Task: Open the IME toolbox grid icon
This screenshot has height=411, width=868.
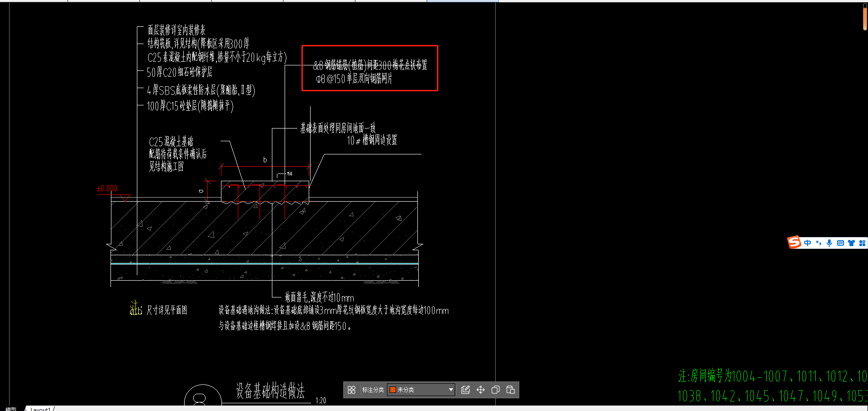Action: [862, 243]
